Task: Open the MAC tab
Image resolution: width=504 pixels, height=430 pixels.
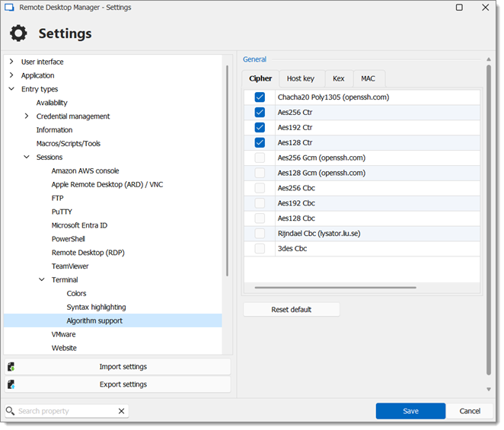Action: (x=368, y=78)
